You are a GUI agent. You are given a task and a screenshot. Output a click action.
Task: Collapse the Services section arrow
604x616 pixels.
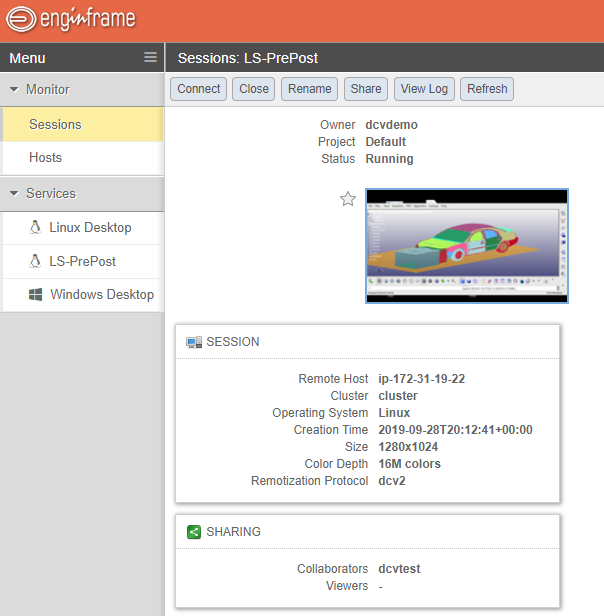pyautogui.click(x=14, y=193)
